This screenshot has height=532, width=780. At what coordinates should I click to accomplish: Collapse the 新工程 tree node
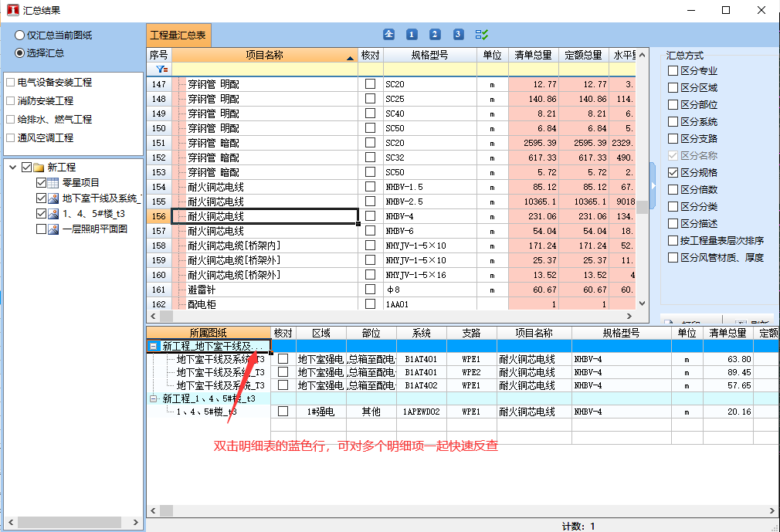[x=13, y=168]
